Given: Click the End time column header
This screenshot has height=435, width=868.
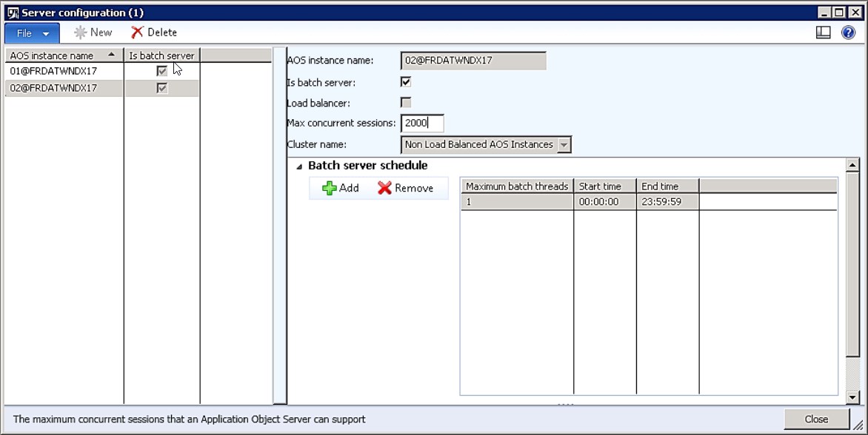Looking at the screenshot, I should point(667,186).
